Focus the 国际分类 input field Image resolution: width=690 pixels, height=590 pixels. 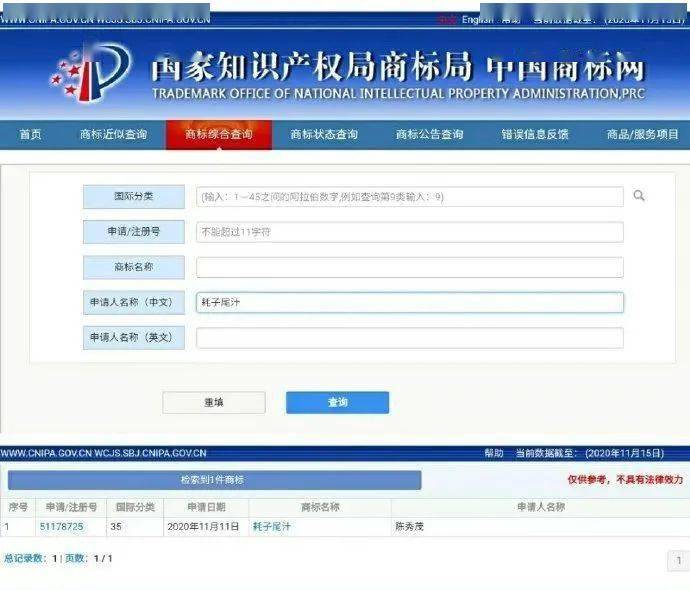(x=410, y=197)
